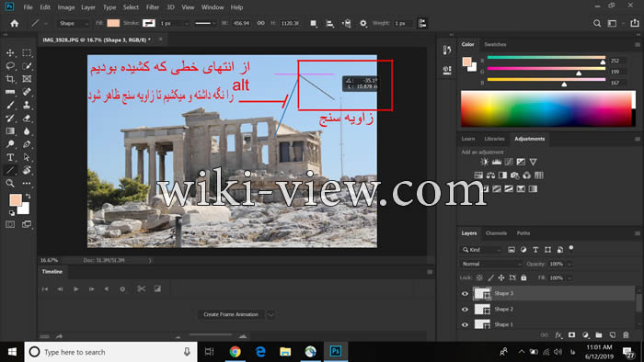
Task: Select the Blur tool
Action: (27, 131)
